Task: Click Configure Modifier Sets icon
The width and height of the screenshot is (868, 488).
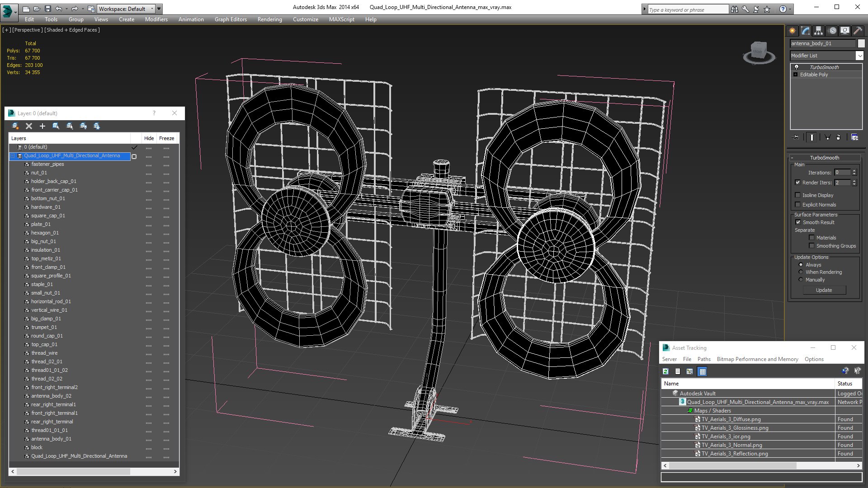Action: [854, 137]
